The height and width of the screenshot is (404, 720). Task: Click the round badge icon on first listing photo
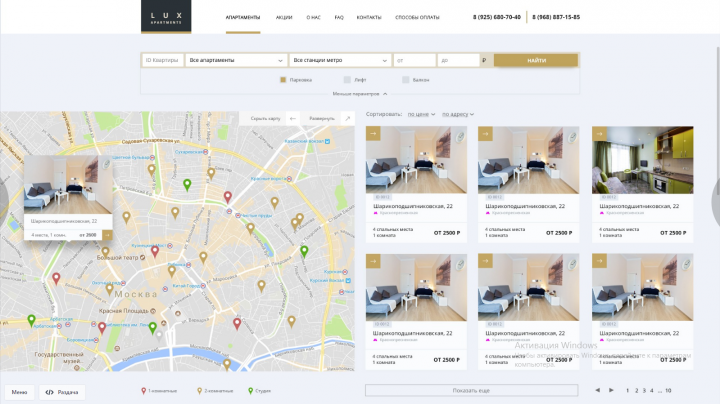tap(460, 137)
